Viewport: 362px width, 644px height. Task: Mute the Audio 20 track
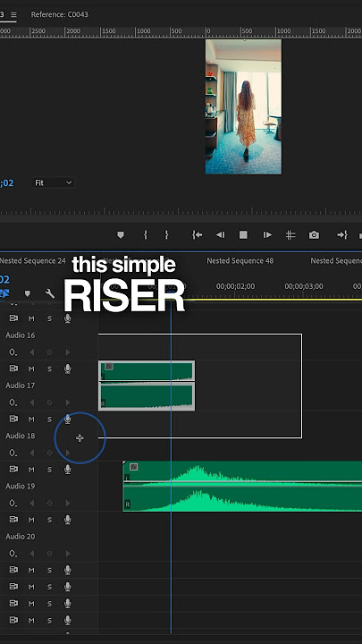pos(31,520)
